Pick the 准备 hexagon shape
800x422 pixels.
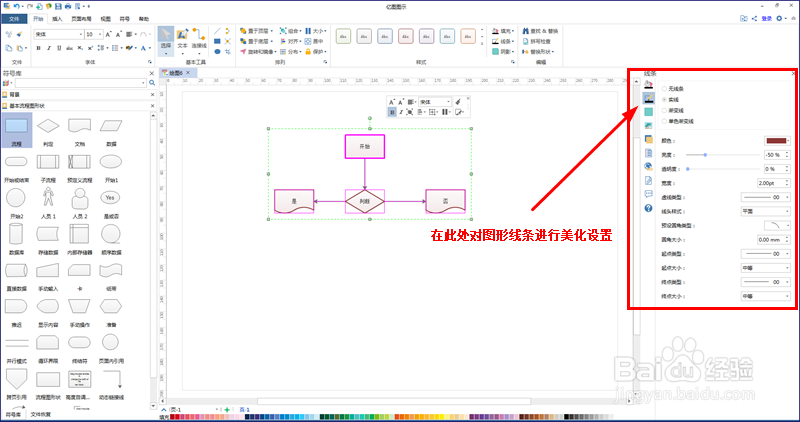[x=111, y=311]
